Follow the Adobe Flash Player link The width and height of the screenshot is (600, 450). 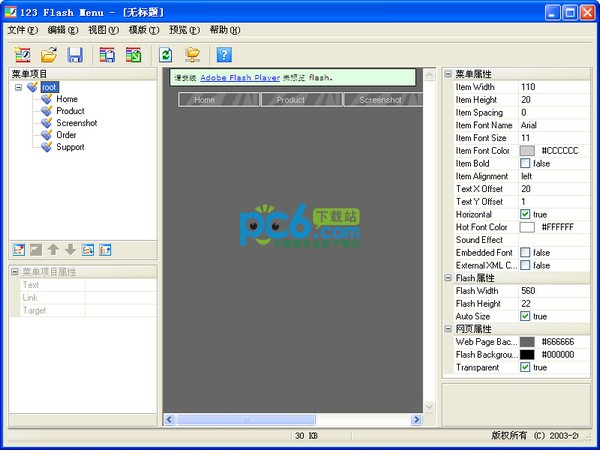(240, 77)
